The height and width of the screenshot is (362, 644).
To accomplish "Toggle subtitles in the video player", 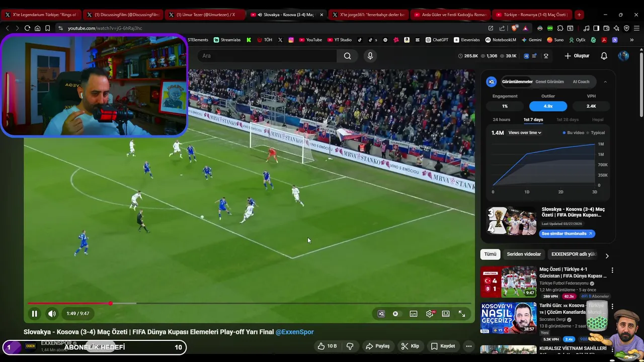I will 414,314.
